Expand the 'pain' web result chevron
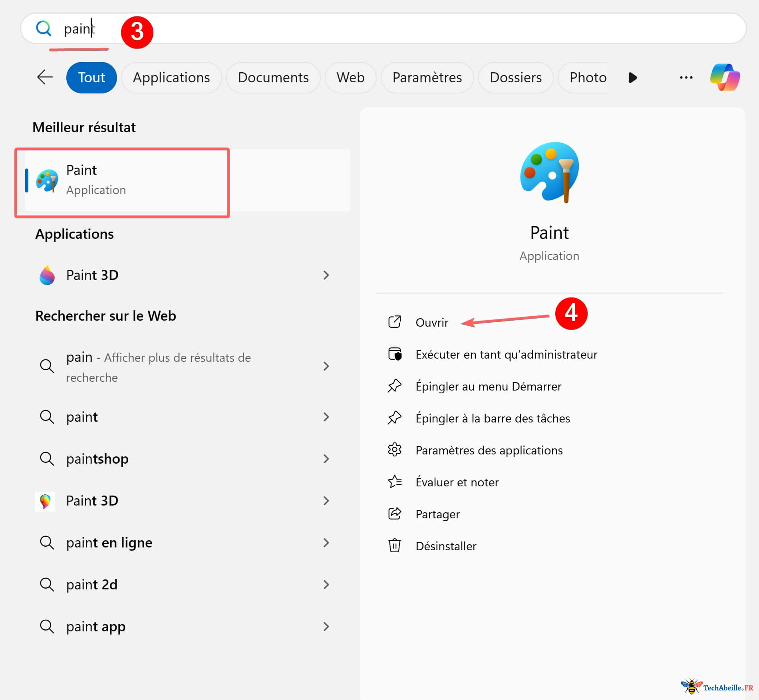 [x=326, y=366]
